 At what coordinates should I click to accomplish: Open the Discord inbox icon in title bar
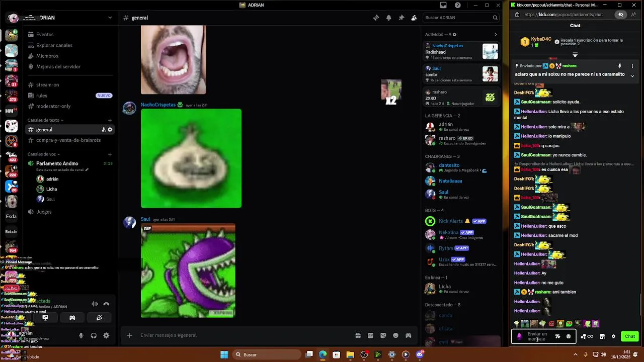tap(443, 5)
